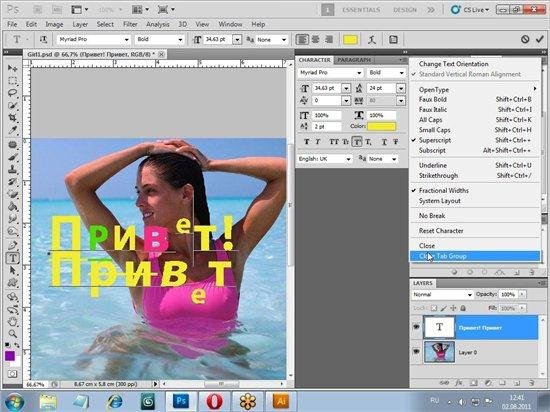
Task: Align text left in options bar
Action: [302, 40]
